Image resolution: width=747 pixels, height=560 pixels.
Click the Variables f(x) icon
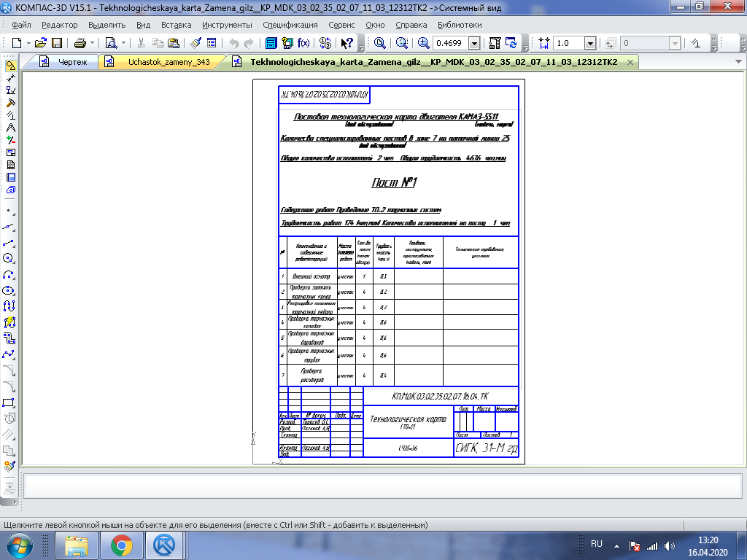click(303, 43)
